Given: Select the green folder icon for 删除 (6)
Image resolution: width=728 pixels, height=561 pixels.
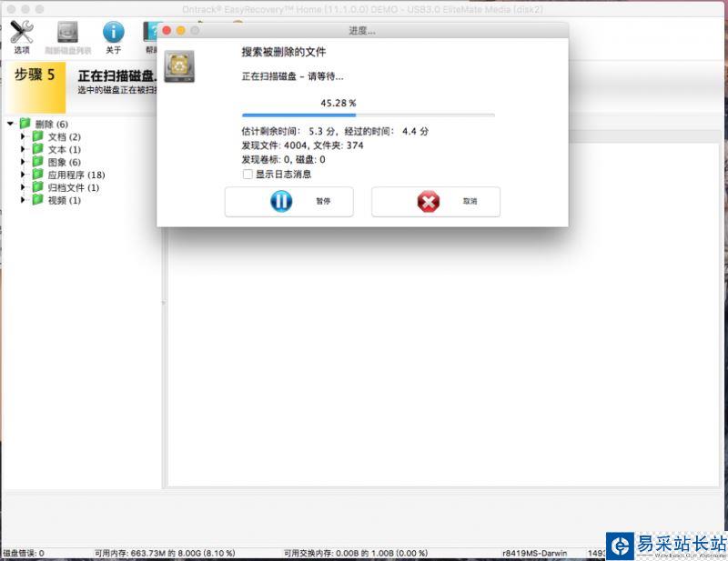Looking at the screenshot, I should click(x=25, y=124).
